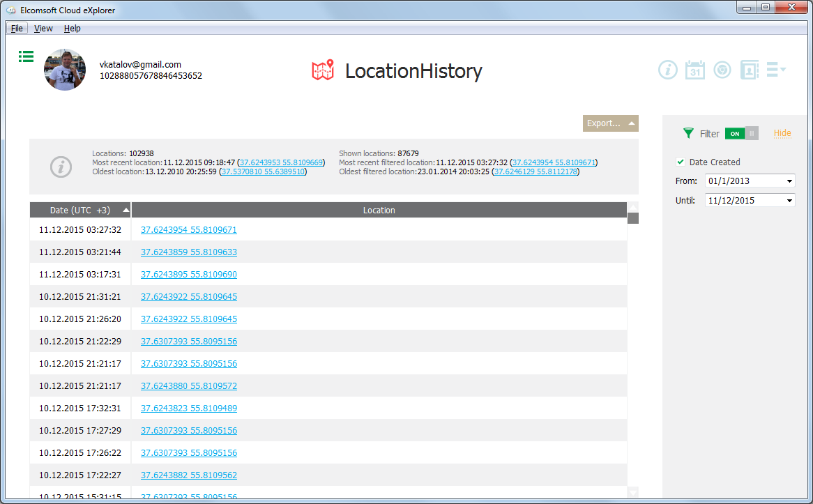The image size is (813, 504).
Task: Open the File menu
Action: (17, 28)
